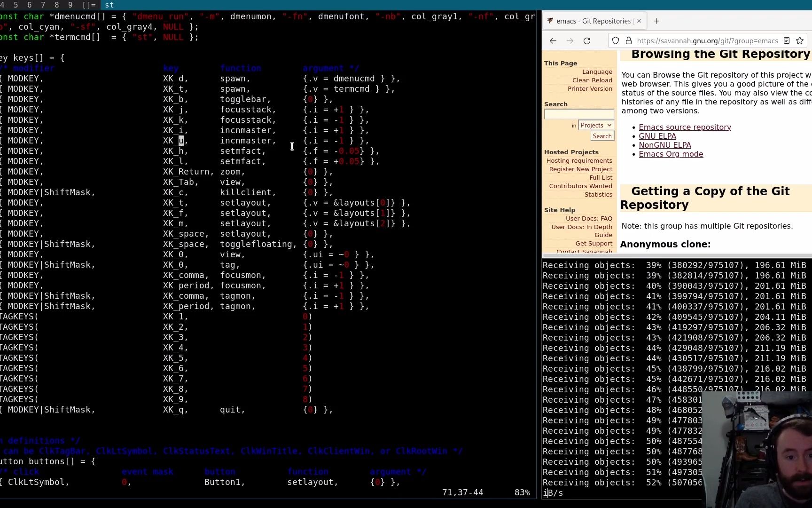Click dmenucmd argument in spawn line
The width and height of the screenshot is (812, 508).
(x=354, y=79)
